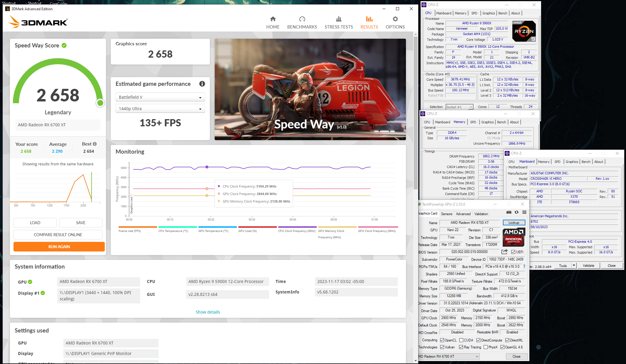Open Graphics tab in Mainboard CPU-Z window
The image size is (626, 364).
coord(572,162)
